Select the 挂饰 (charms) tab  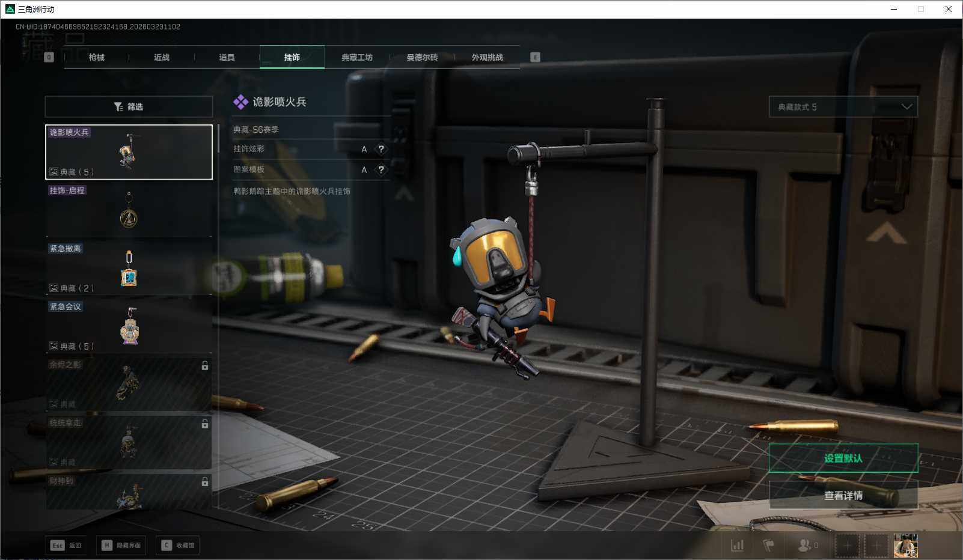292,57
